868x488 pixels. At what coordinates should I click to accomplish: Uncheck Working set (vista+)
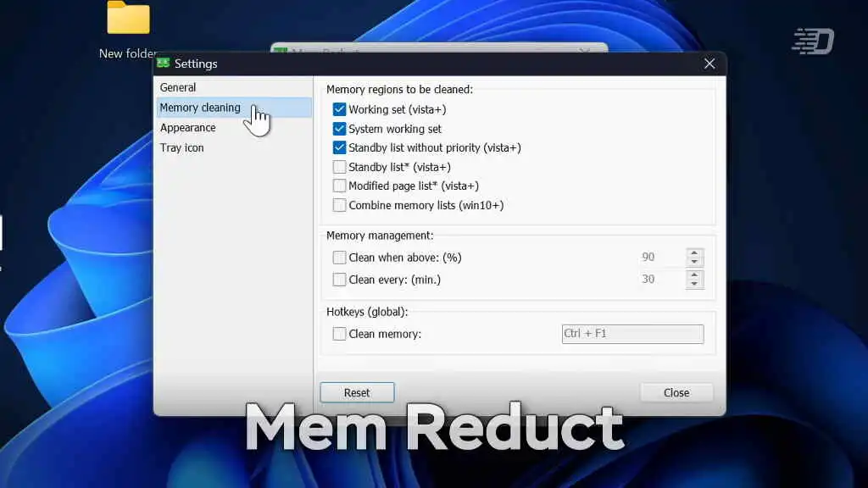tap(339, 109)
